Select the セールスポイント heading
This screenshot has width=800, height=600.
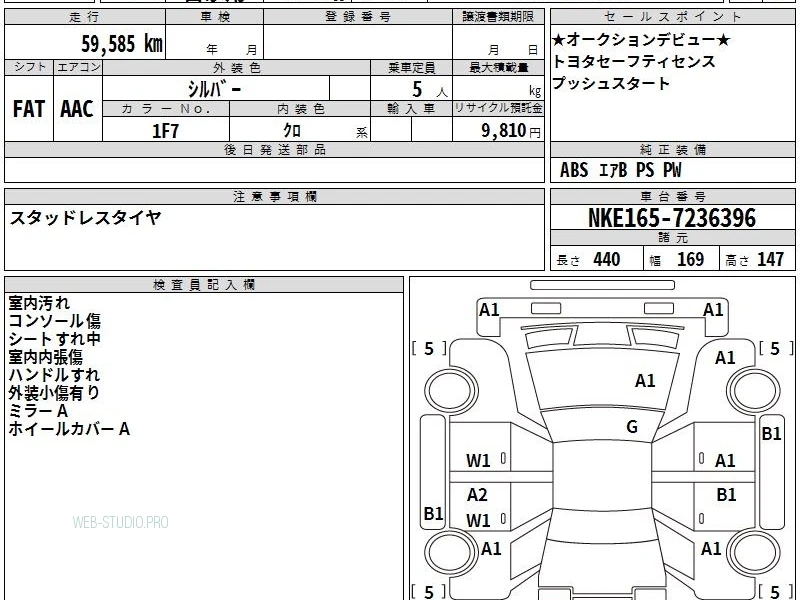tap(672, 17)
